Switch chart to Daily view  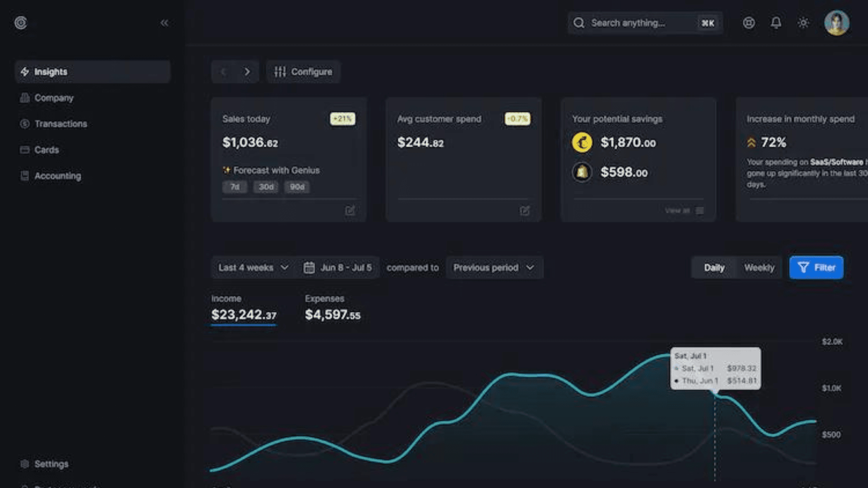click(x=714, y=268)
